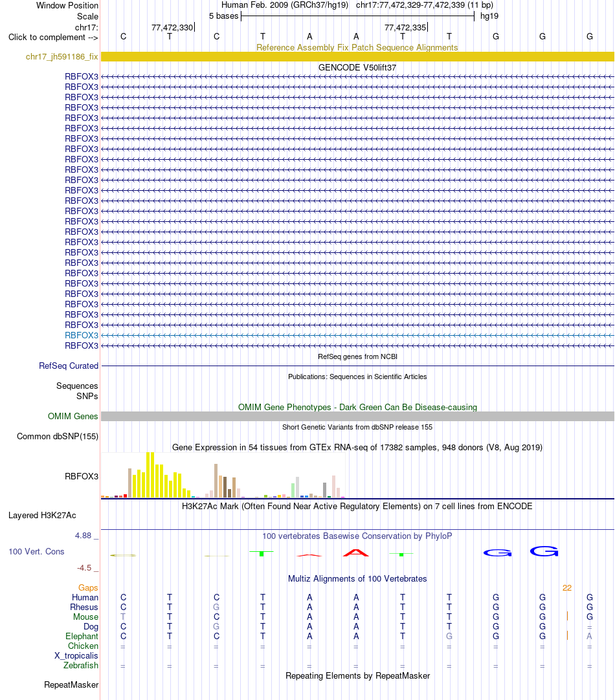Open 'Publications: Sequences in Scientific Articles' title

coord(357,377)
